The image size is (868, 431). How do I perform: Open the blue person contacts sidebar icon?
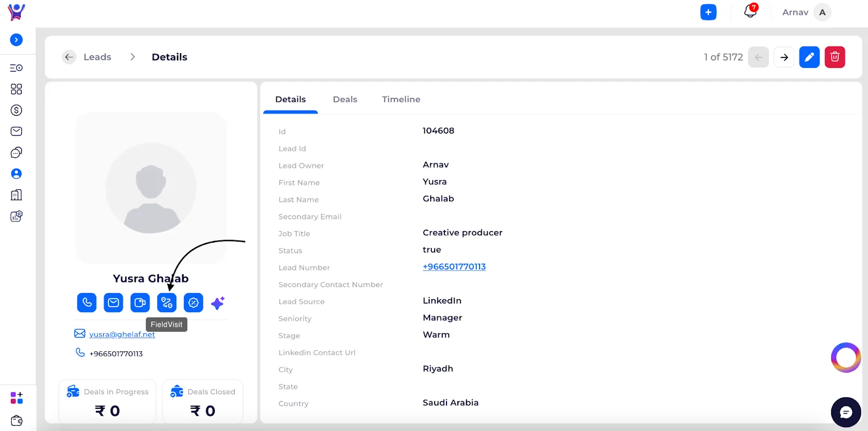(16, 174)
